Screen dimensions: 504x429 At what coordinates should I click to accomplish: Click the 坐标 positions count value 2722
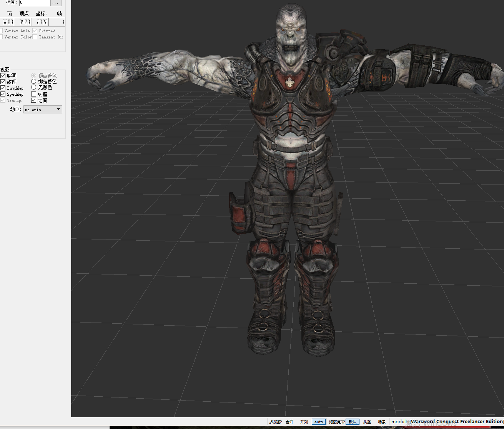(40, 22)
